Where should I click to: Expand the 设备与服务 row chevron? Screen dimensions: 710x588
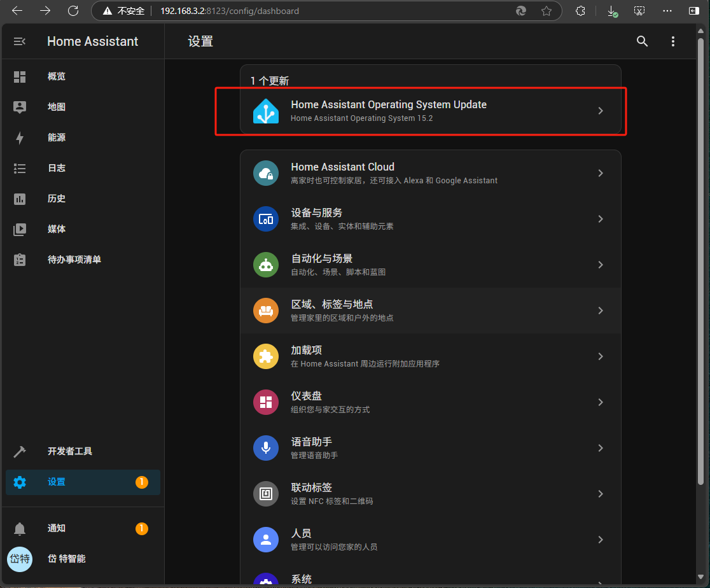pyautogui.click(x=600, y=219)
